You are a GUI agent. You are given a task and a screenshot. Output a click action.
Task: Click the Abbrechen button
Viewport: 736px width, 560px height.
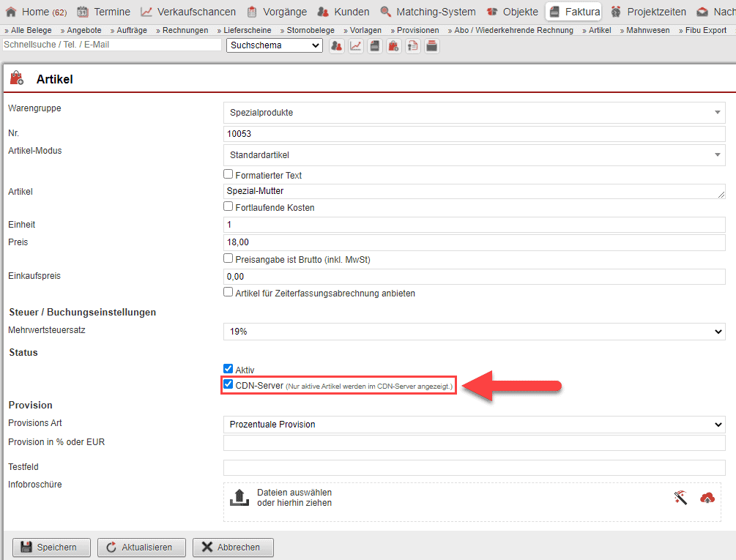point(232,547)
